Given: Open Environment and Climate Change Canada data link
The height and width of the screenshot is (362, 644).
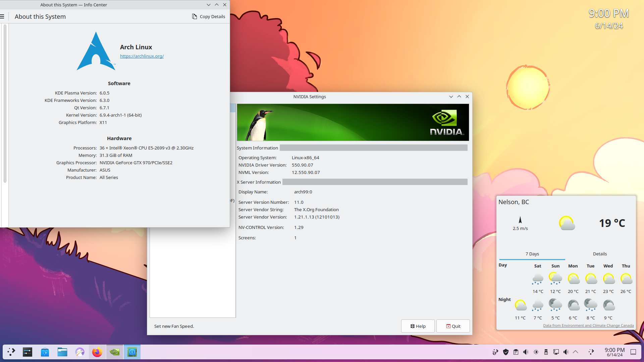Looking at the screenshot, I should click(588, 325).
